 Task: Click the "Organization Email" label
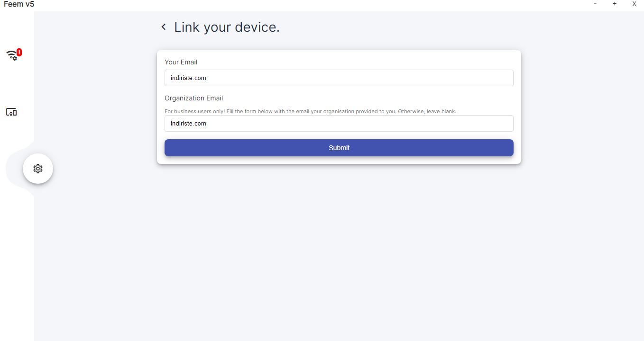[193, 99]
